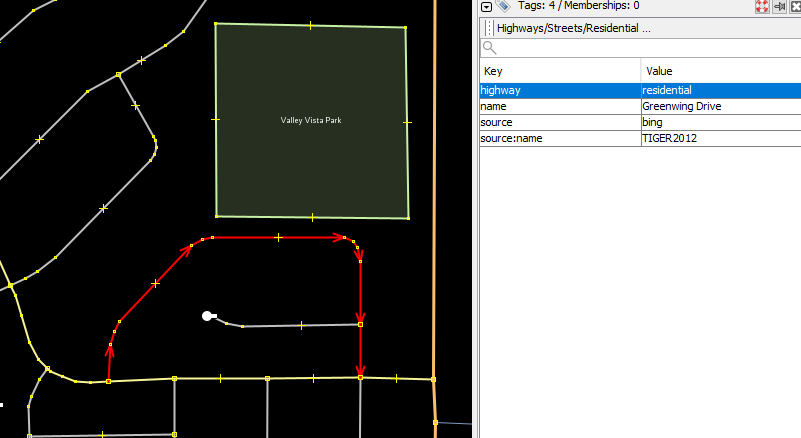Select the 'name' key cell
This screenshot has width=801, height=438.
(560, 106)
